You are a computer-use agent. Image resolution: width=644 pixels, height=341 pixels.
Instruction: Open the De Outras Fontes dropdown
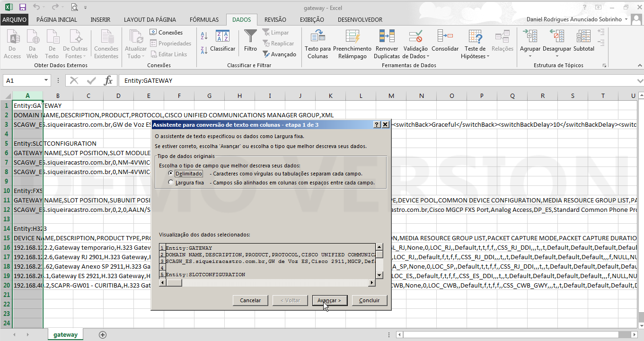(75, 44)
